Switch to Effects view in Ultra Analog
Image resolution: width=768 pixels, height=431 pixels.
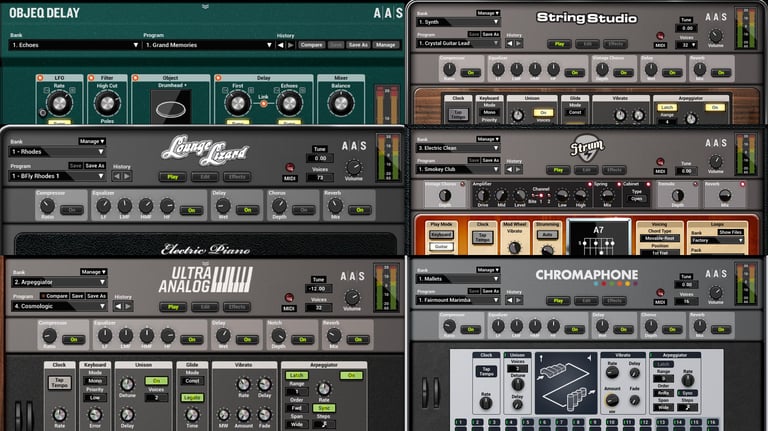coord(237,307)
